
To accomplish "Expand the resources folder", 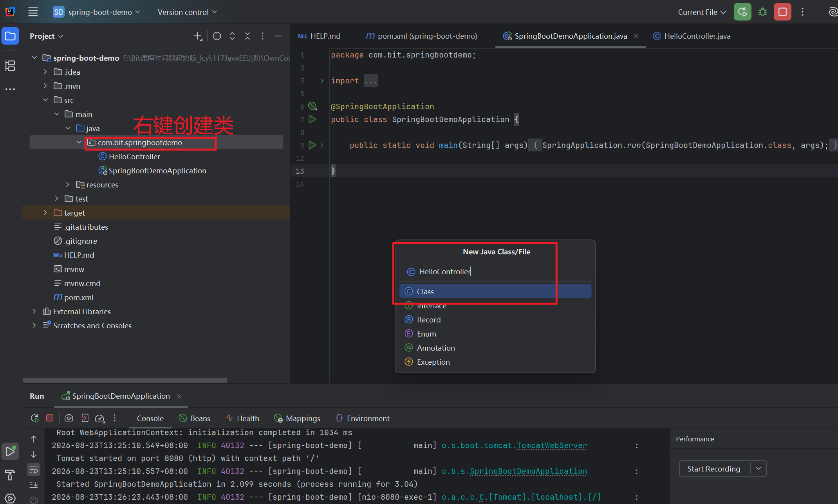I will pyautogui.click(x=67, y=185).
